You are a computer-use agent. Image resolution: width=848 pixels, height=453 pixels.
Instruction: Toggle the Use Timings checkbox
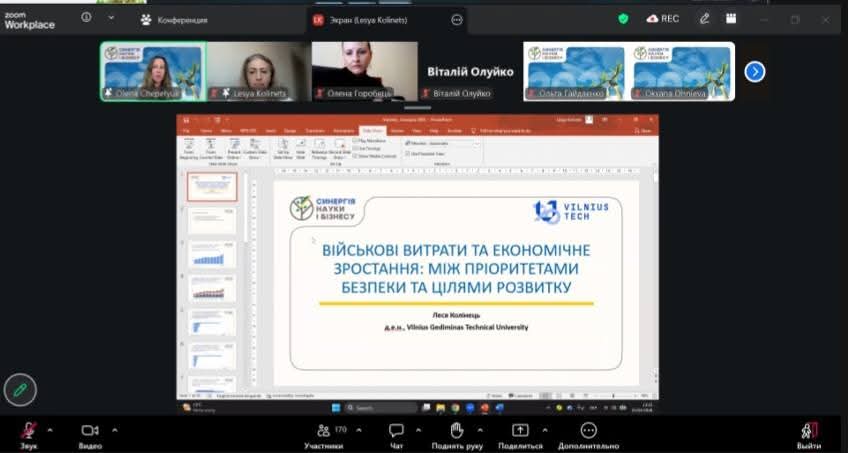(355, 148)
